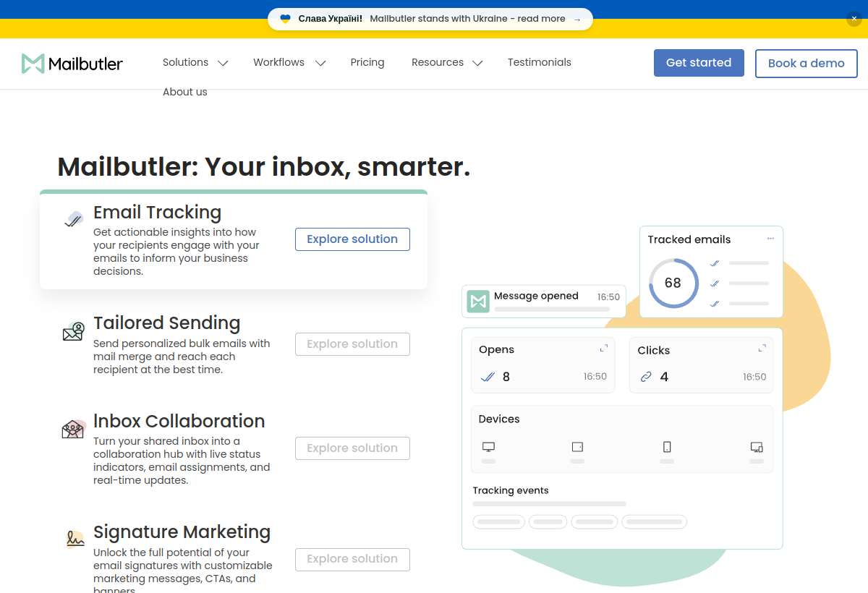Select the Email Tracking heading

(x=157, y=213)
